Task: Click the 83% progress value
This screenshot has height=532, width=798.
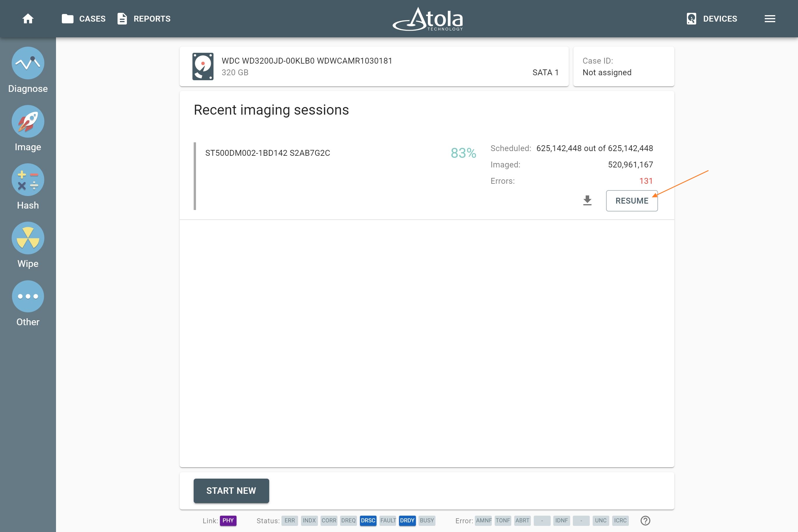Action: pos(463,153)
